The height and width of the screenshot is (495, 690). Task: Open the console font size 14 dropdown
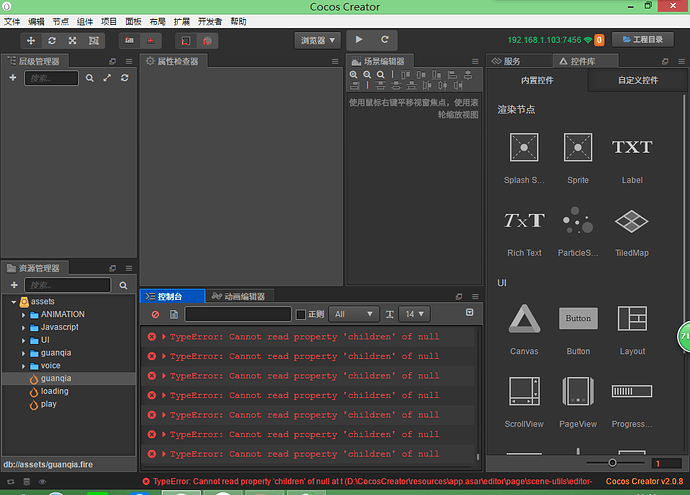(x=414, y=314)
